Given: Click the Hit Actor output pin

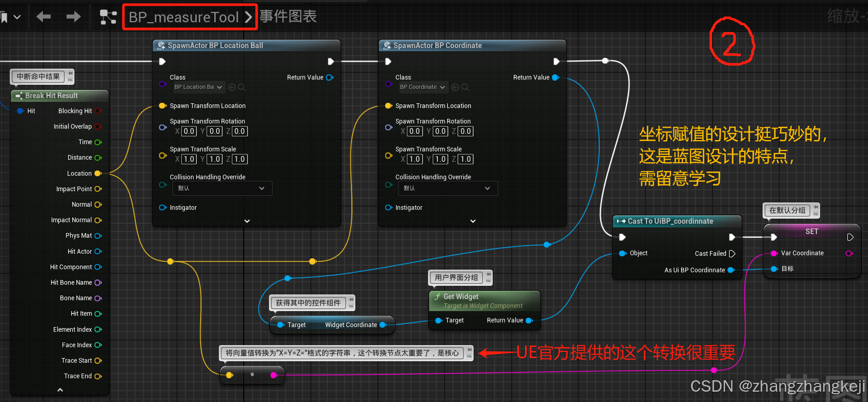Looking at the screenshot, I should pos(98,252).
